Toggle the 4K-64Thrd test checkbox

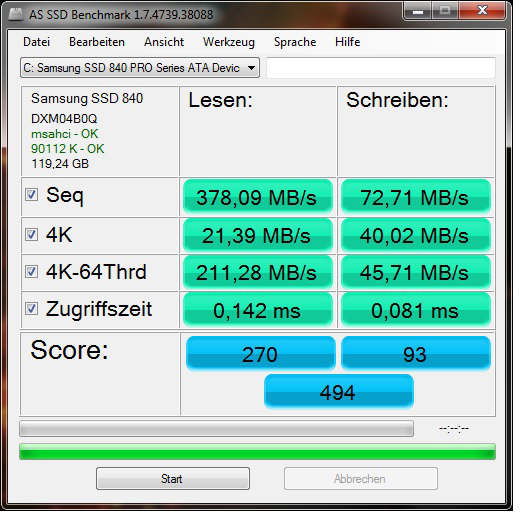(31, 272)
